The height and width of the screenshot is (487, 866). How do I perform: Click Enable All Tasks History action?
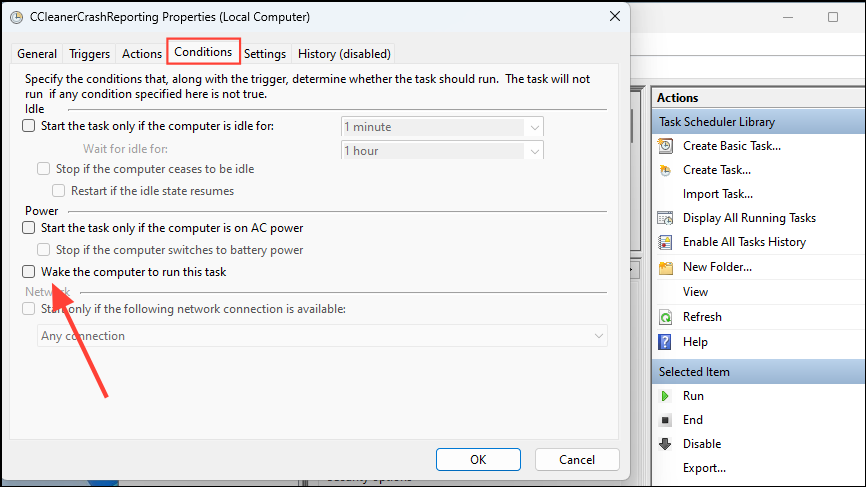click(x=744, y=242)
